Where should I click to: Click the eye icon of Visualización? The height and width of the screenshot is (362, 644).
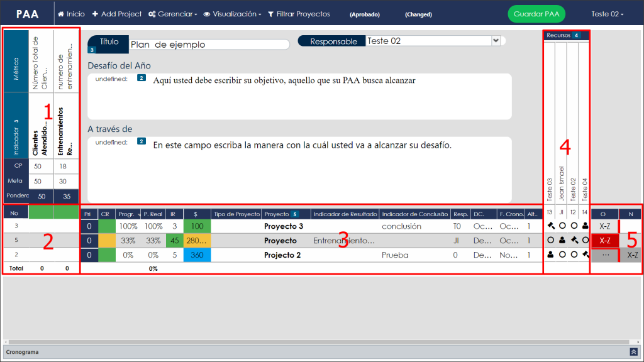[x=207, y=14]
